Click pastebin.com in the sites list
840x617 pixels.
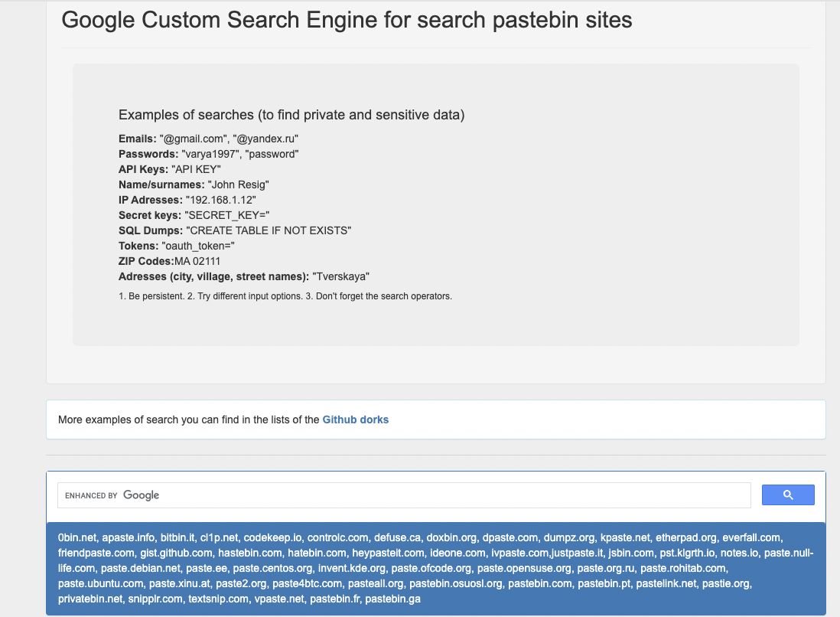539,583
